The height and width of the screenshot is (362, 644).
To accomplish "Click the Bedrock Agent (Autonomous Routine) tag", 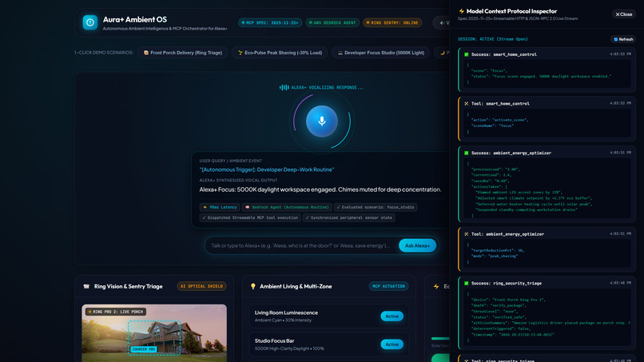I will [287, 207].
